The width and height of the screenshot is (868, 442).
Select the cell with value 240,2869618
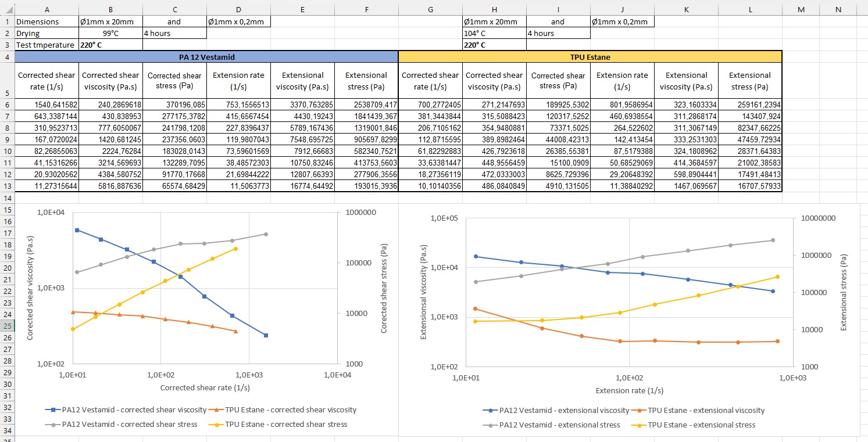(x=110, y=105)
